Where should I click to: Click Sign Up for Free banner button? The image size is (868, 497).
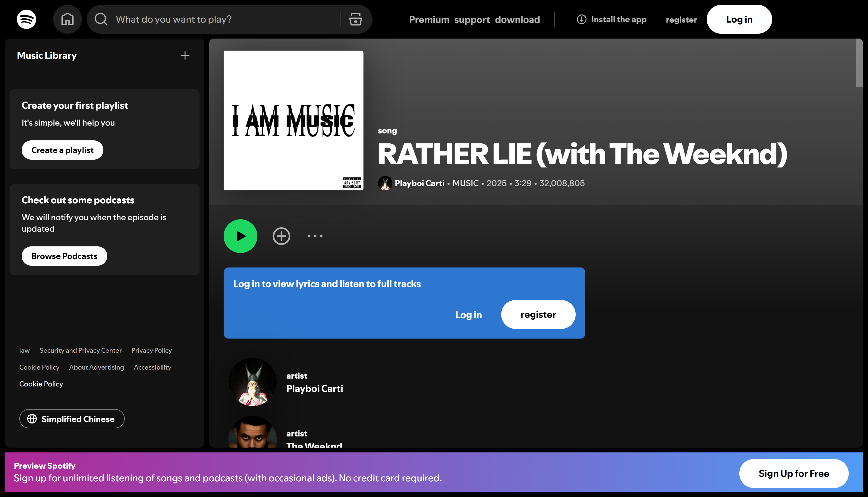[x=794, y=474]
